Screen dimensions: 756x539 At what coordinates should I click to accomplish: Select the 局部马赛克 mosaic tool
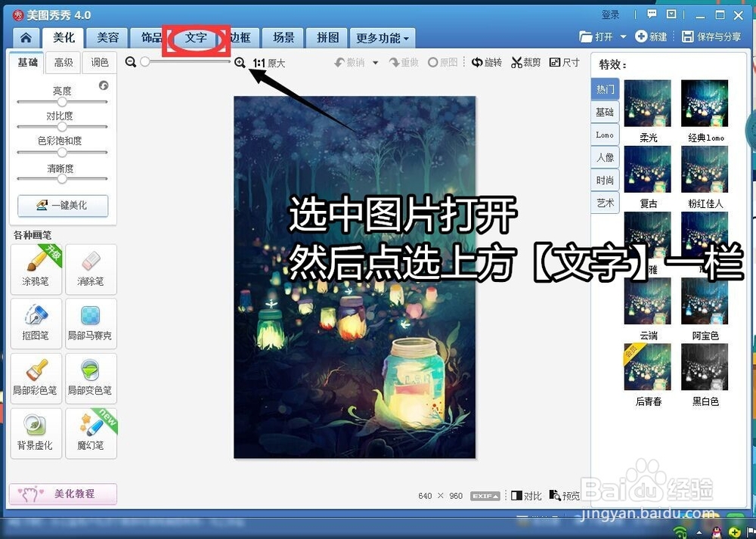91,324
